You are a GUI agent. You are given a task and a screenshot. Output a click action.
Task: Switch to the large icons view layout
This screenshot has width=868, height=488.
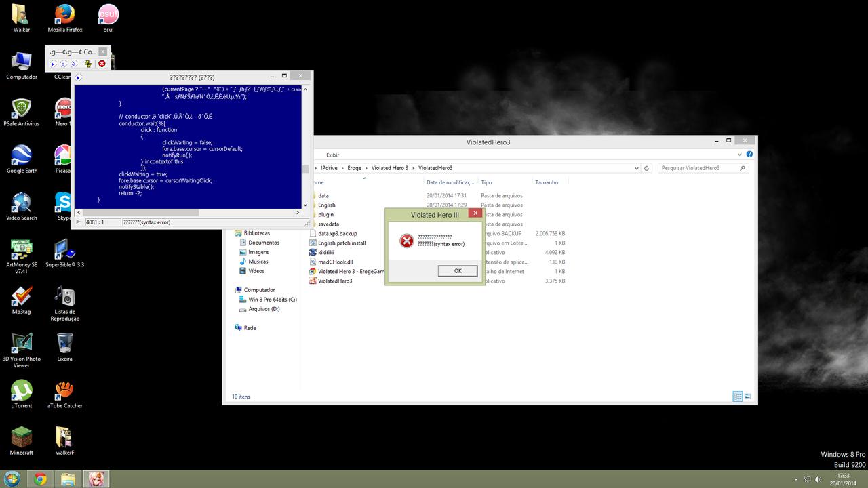(x=748, y=396)
